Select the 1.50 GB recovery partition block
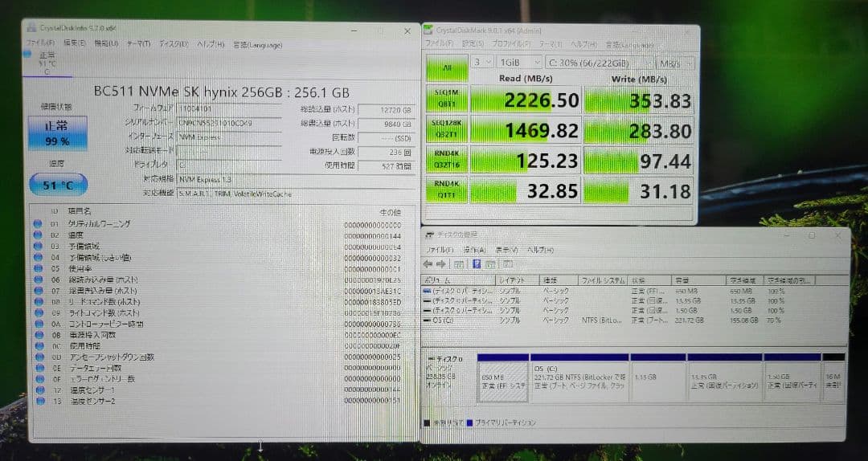868x461 pixels. coord(792,377)
